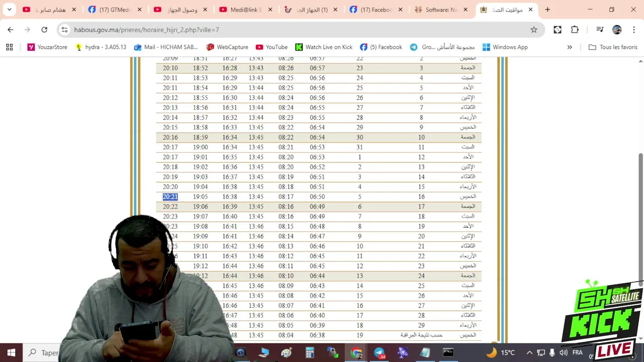
Task: Open the Watch Live on Kick bookmark
Action: pyautogui.click(x=324, y=47)
